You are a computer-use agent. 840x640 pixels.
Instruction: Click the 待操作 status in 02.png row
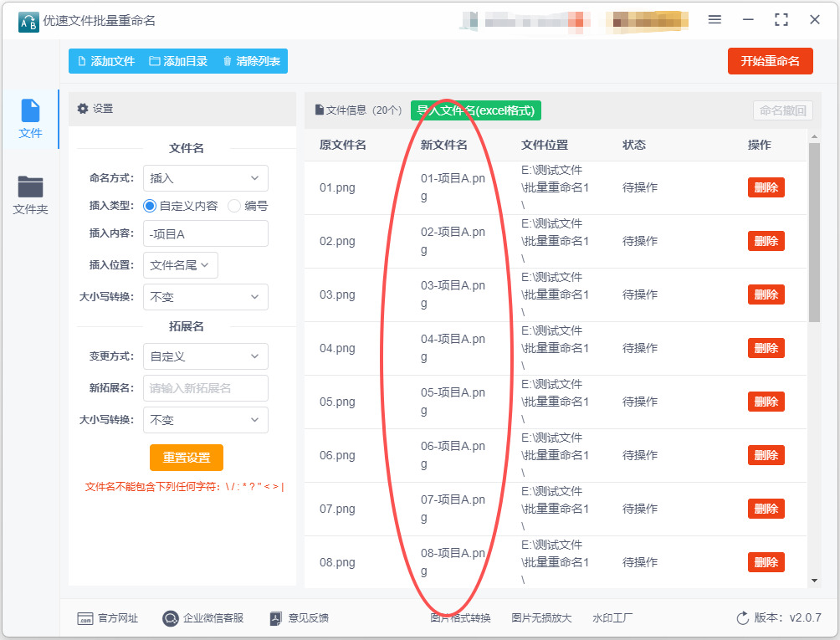coord(640,241)
